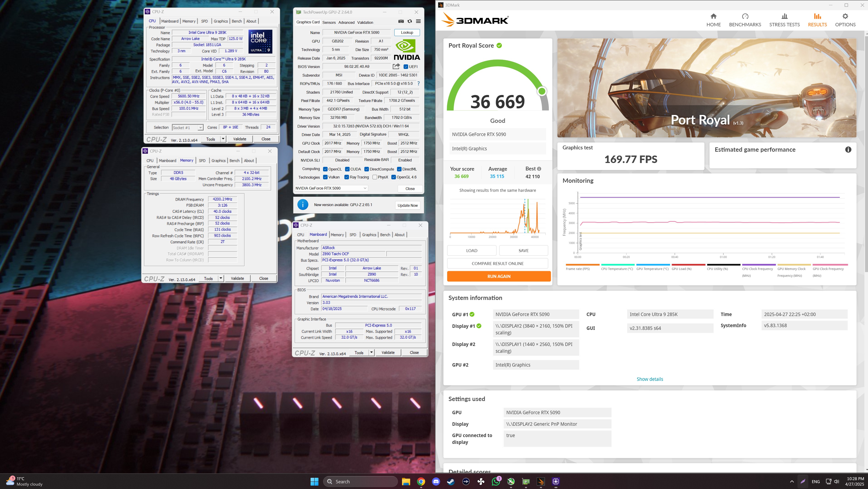Open the Socket #1 selection dropdown in CPU-Z
The height and width of the screenshot is (489, 868).
coord(187,128)
